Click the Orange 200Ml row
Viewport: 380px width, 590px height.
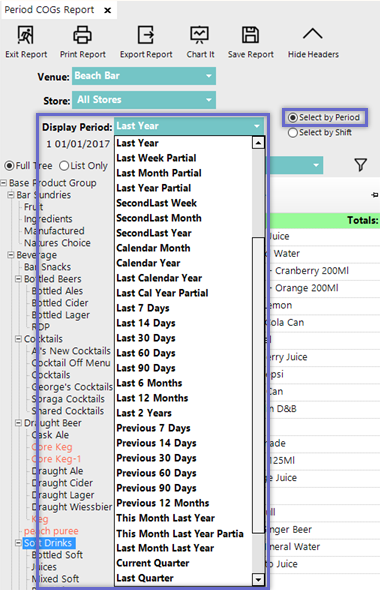point(324,288)
